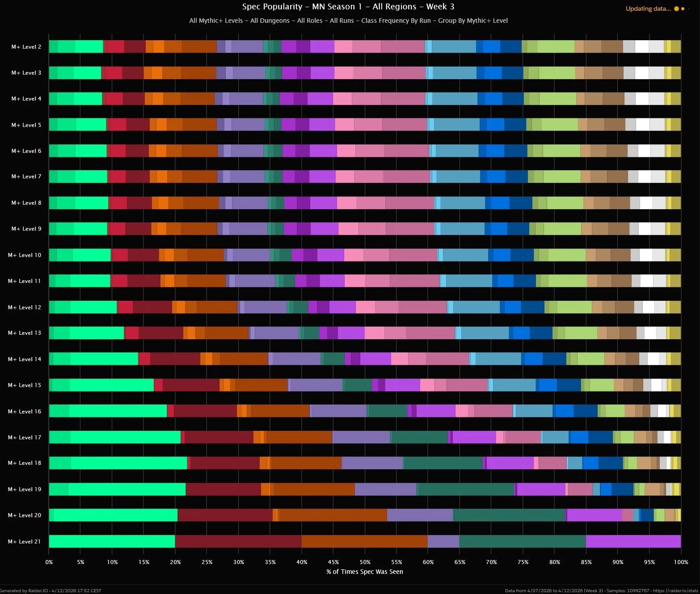This screenshot has width=700, height=594.
Task: Click the M+ Level 21 row label
Action: pos(24,542)
